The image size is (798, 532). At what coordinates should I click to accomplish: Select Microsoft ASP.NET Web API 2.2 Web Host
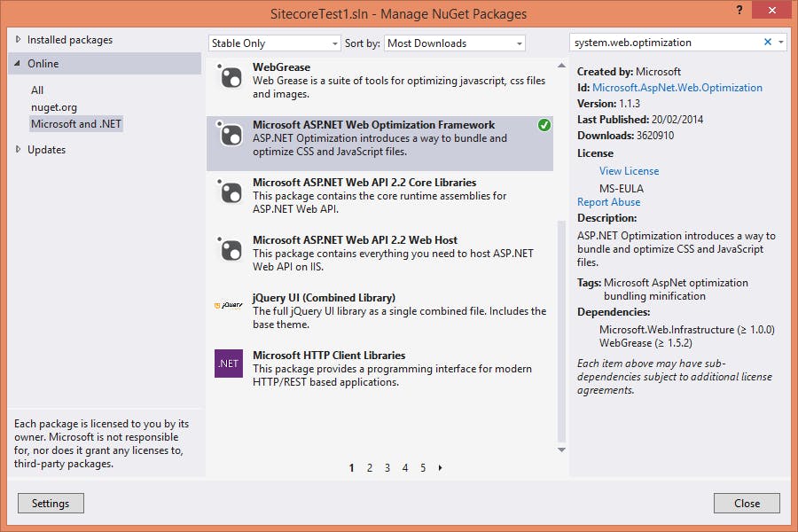pyautogui.click(x=356, y=239)
